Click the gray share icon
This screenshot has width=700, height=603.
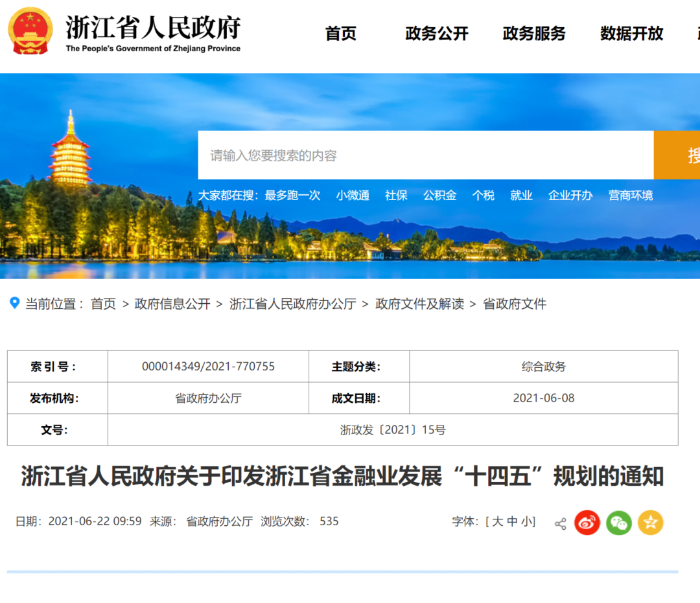pyautogui.click(x=560, y=523)
